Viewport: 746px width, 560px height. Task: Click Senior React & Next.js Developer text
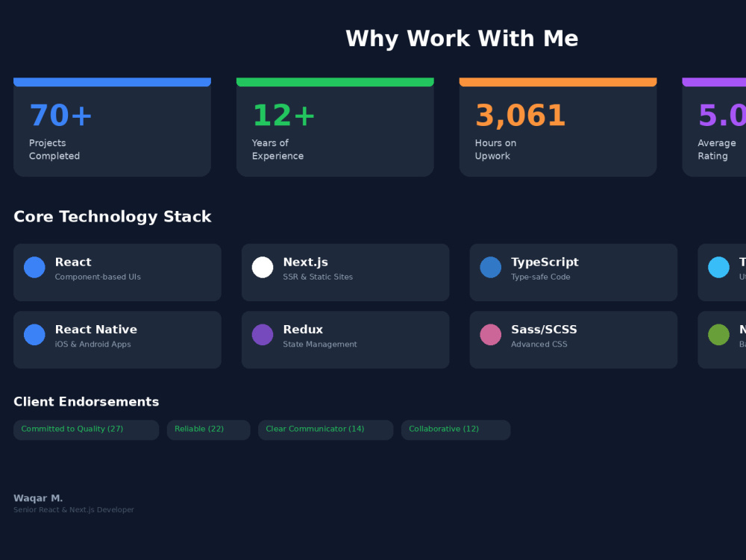(74, 510)
